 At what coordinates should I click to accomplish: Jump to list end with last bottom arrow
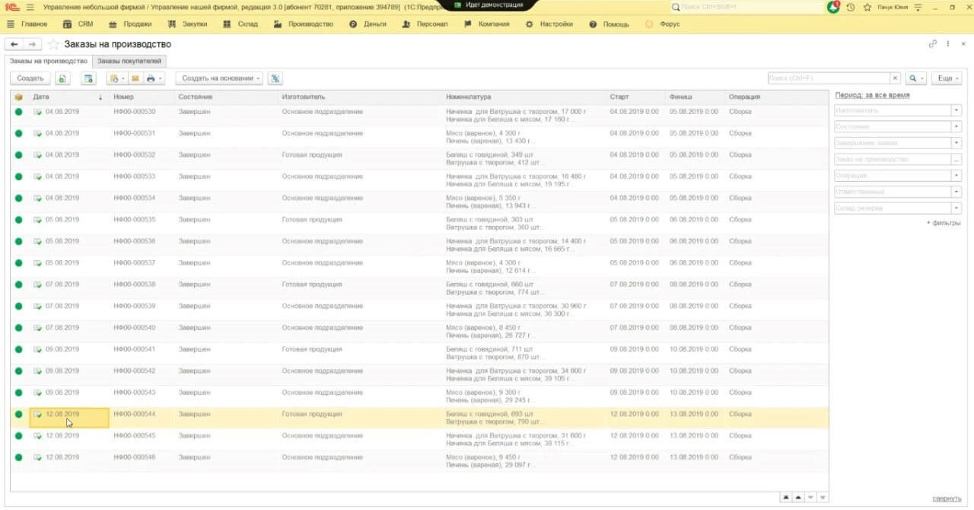click(823, 498)
